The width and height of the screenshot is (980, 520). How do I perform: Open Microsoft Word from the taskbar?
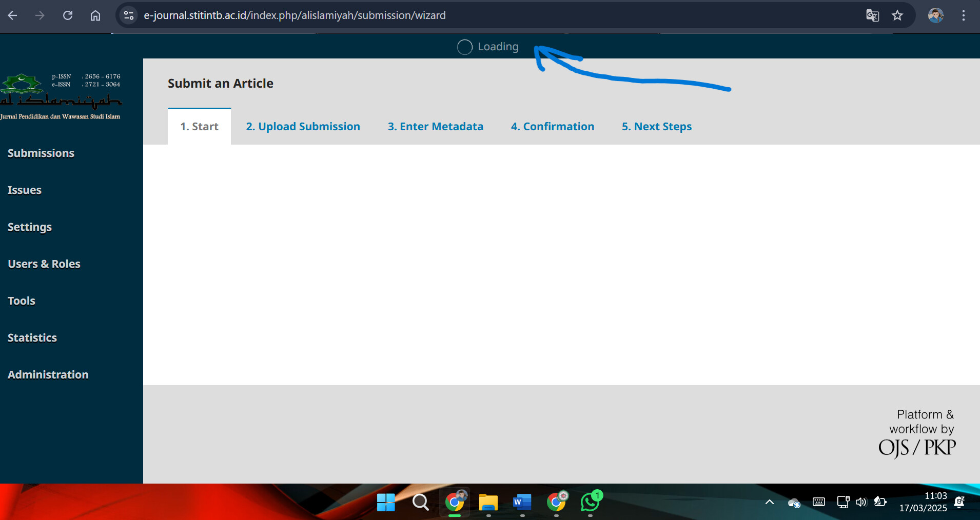[522, 503]
